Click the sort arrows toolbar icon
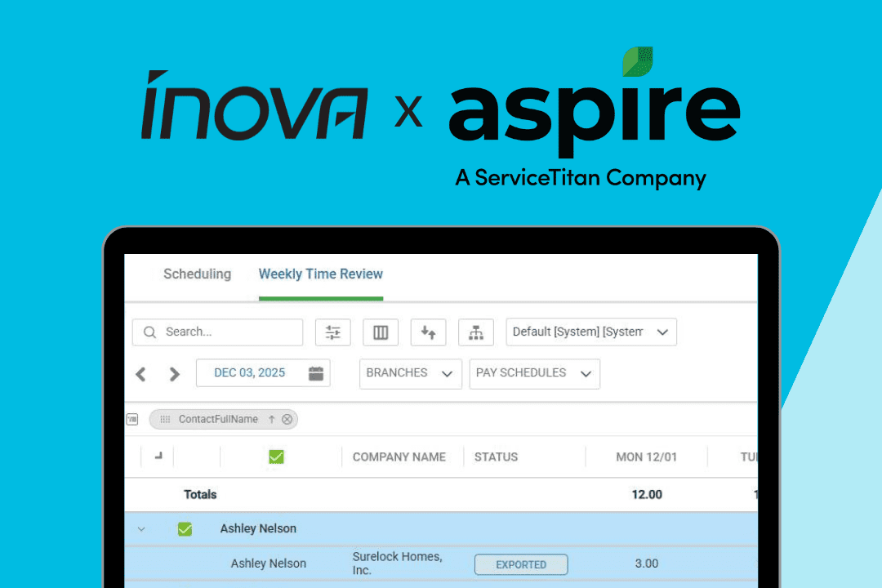 (428, 332)
